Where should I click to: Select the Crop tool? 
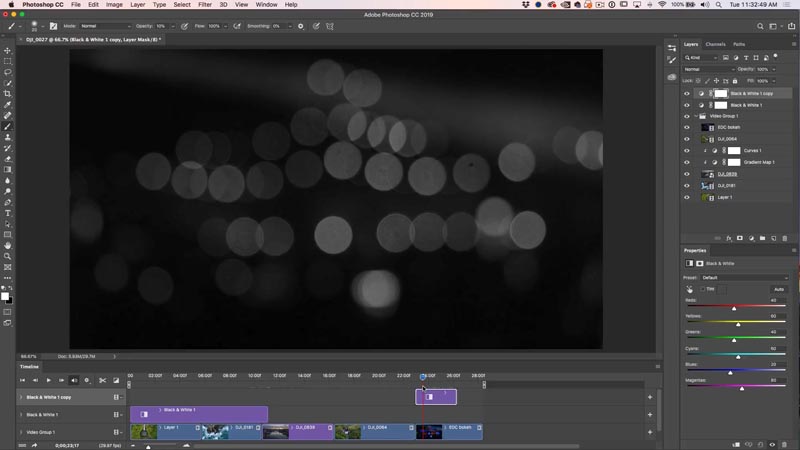8,94
